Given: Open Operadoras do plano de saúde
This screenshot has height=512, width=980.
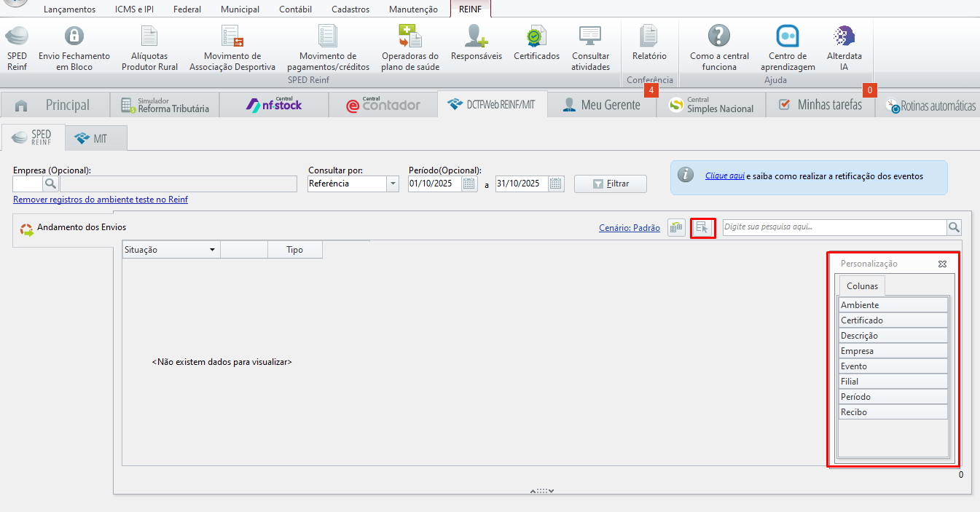Looking at the screenshot, I should tap(409, 48).
